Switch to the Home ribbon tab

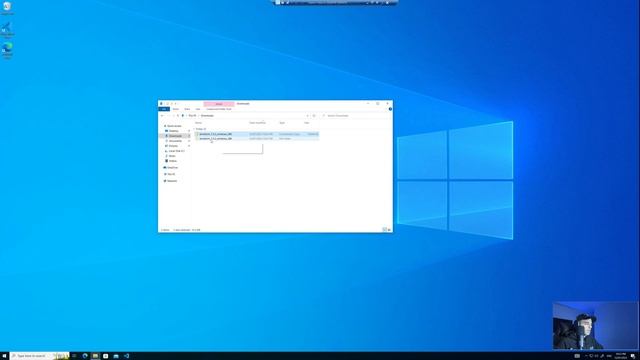pyautogui.click(x=176, y=109)
